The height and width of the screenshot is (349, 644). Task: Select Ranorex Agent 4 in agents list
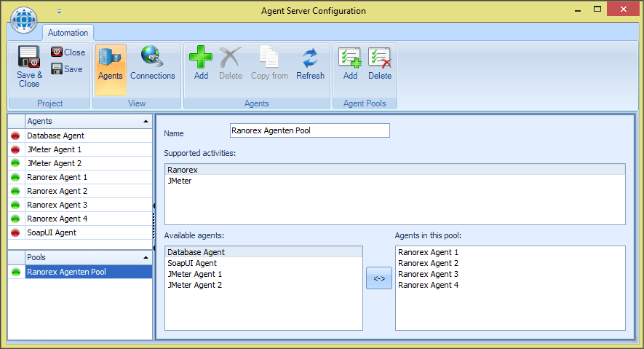click(88, 219)
